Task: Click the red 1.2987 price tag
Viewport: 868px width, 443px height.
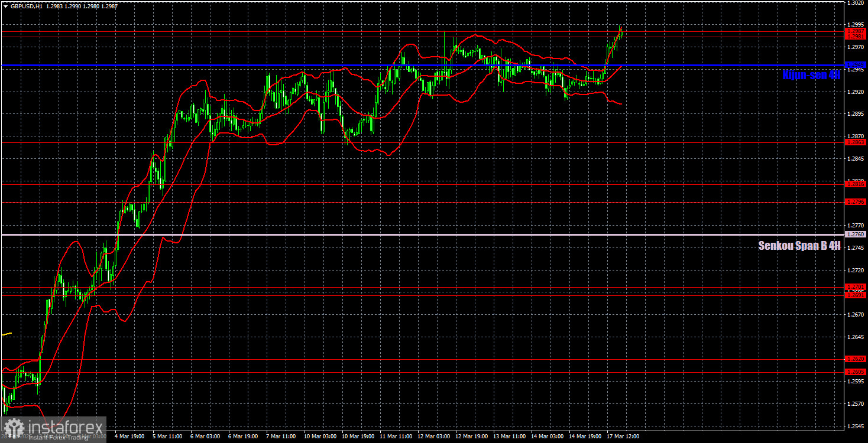Action: click(x=856, y=31)
